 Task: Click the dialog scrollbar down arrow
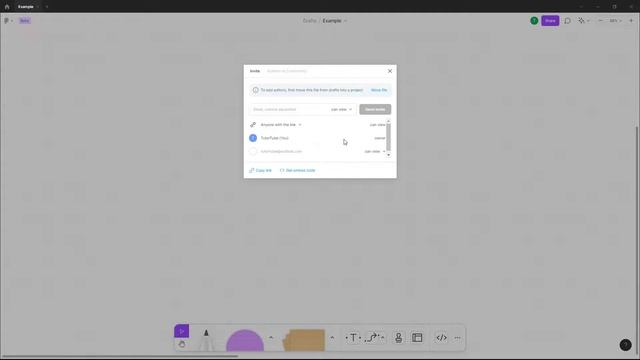click(389, 155)
